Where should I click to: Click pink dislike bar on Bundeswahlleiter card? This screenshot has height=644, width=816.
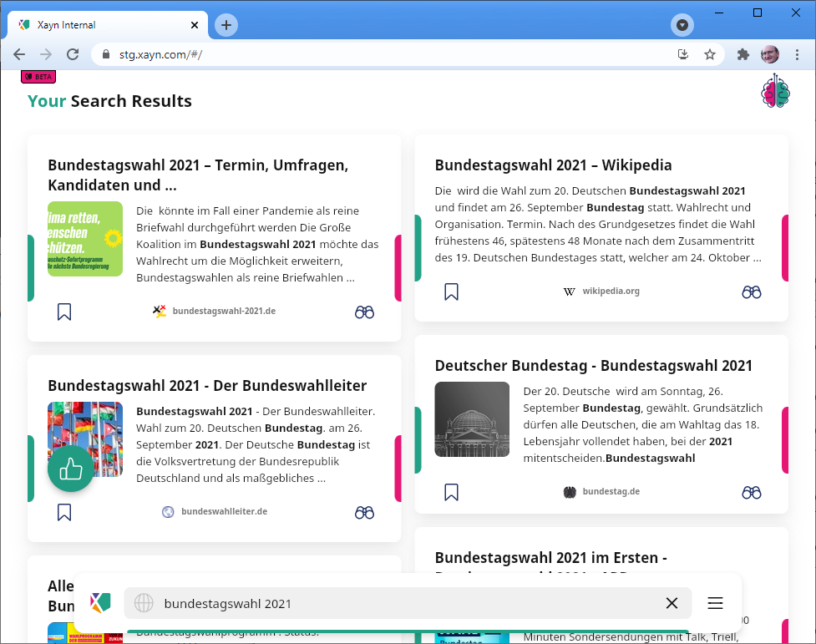coord(398,469)
